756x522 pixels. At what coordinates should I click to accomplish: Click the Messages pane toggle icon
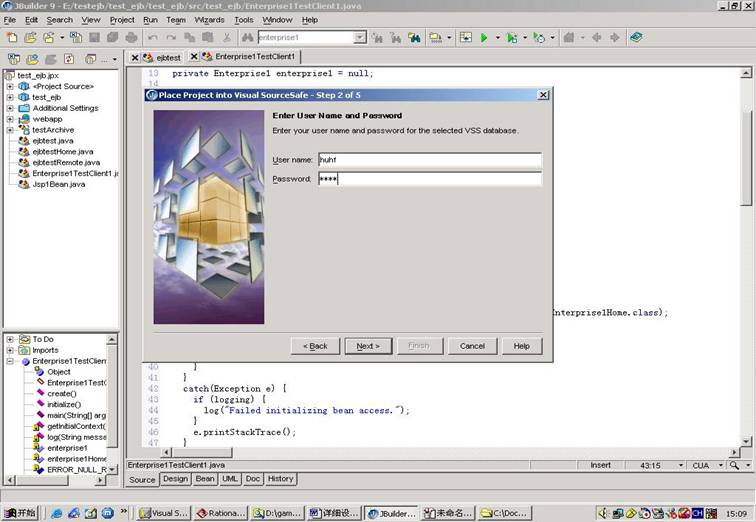pos(466,38)
